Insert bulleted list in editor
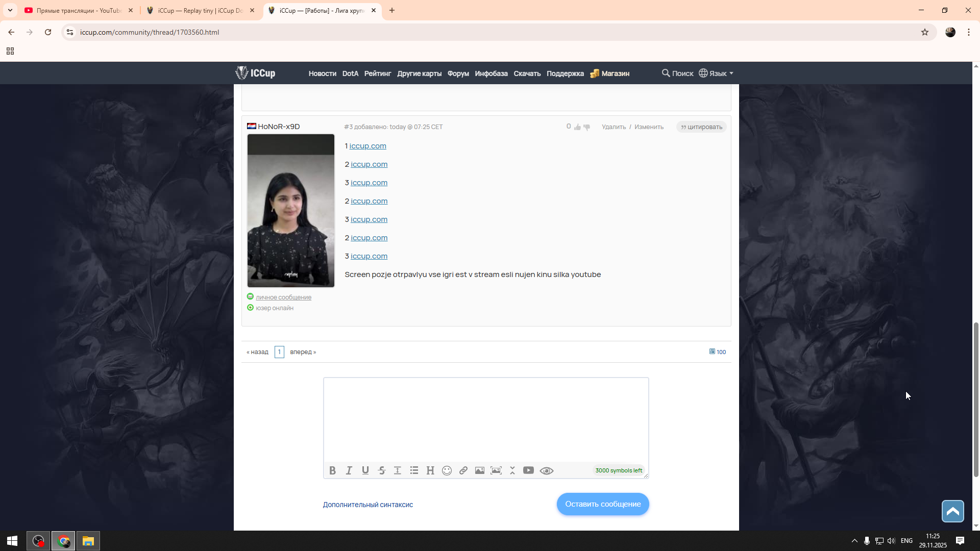 [x=414, y=470]
